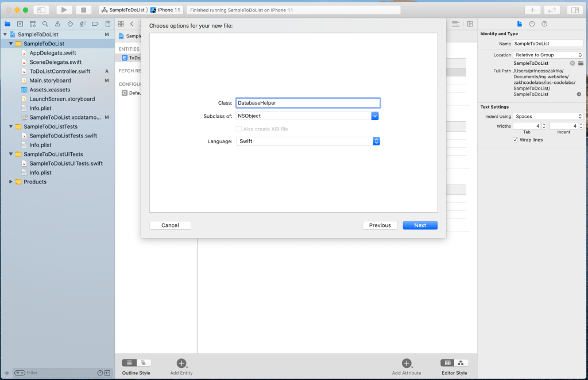This screenshot has height=380, width=588.
Task: Open the Language dropdown showing Swift
Action: point(376,141)
